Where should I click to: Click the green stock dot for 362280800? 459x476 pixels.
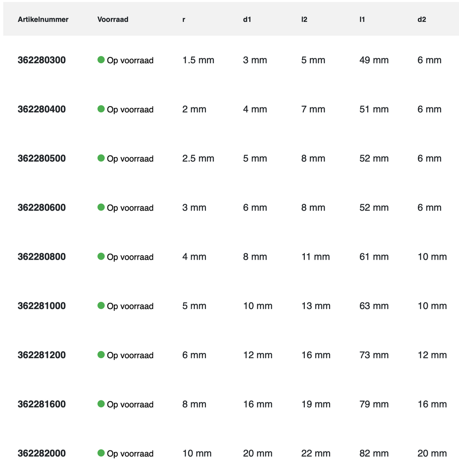101,256
